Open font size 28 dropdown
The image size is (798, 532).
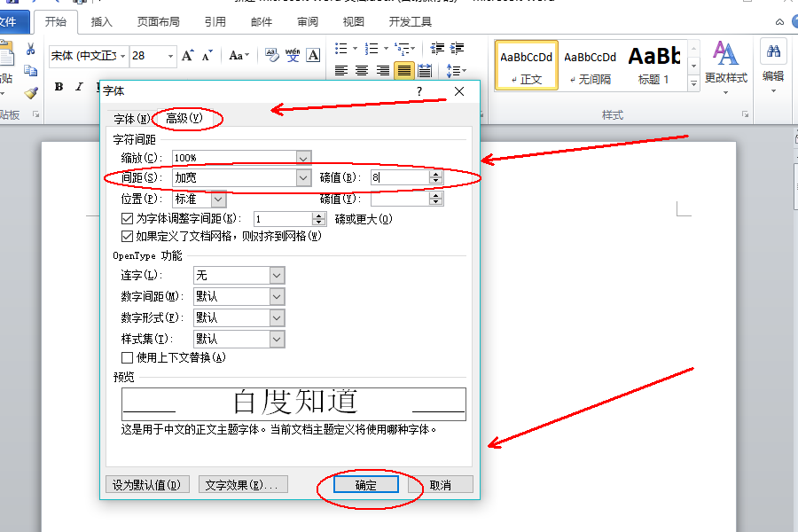tap(170, 56)
